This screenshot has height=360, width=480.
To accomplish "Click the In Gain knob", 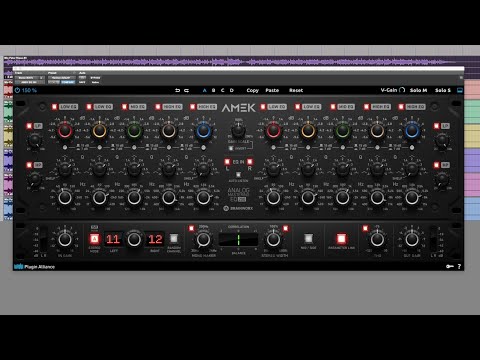I will click(65, 239).
